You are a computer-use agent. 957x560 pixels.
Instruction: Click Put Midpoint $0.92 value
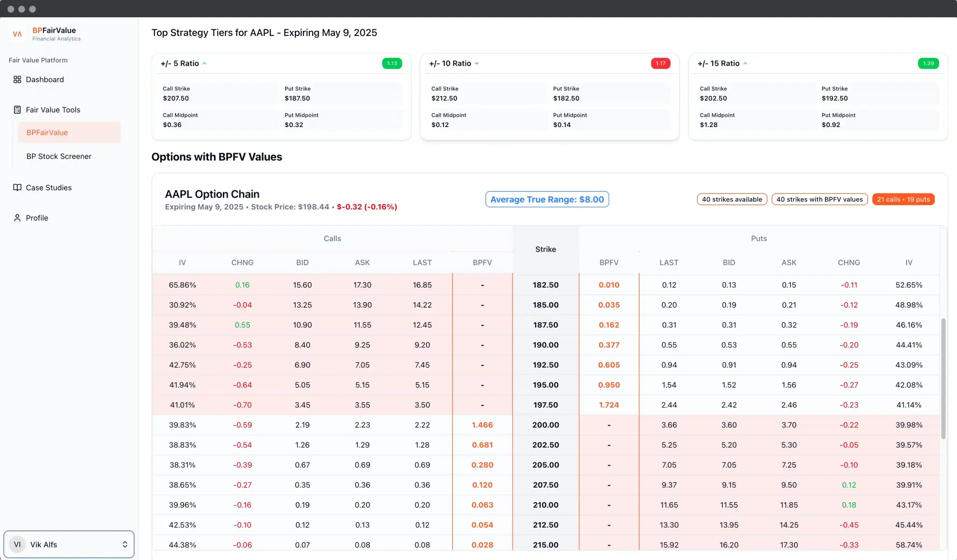coord(831,125)
